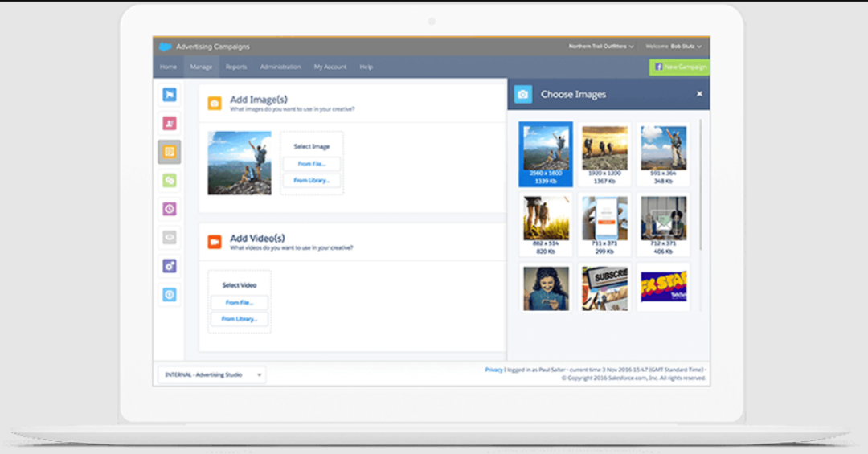Click the orange video camera icon
The image size is (868, 454).
click(x=215, y=241)
